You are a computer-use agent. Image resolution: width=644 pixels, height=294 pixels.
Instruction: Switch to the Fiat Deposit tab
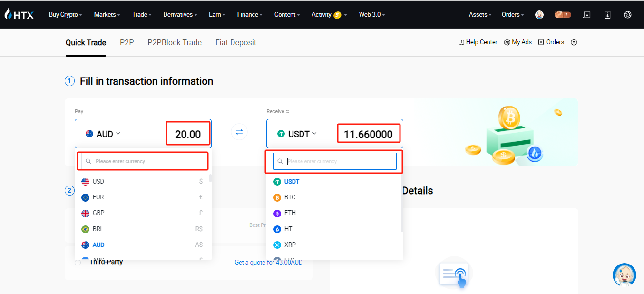(235, 43)
